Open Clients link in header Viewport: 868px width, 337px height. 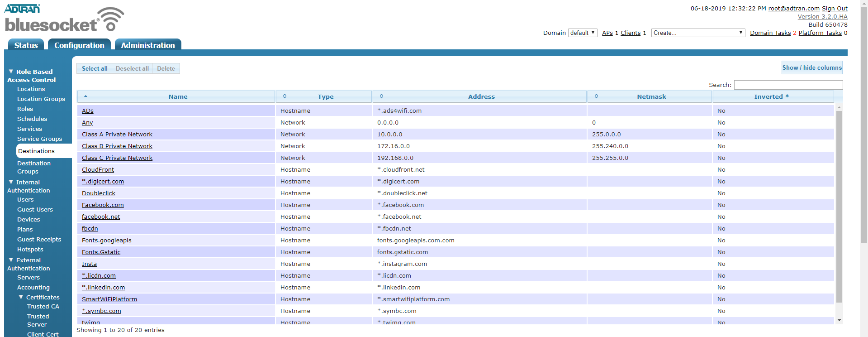coord(631,33)
